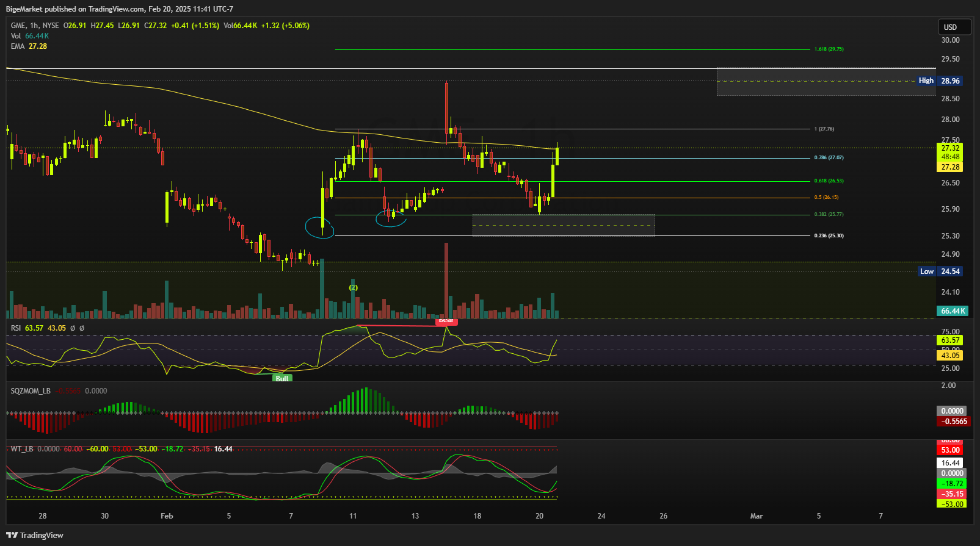980x546 pixels.
Task: Click the 16.44 WaveTrend axis tag
Action: click(950, 463)
